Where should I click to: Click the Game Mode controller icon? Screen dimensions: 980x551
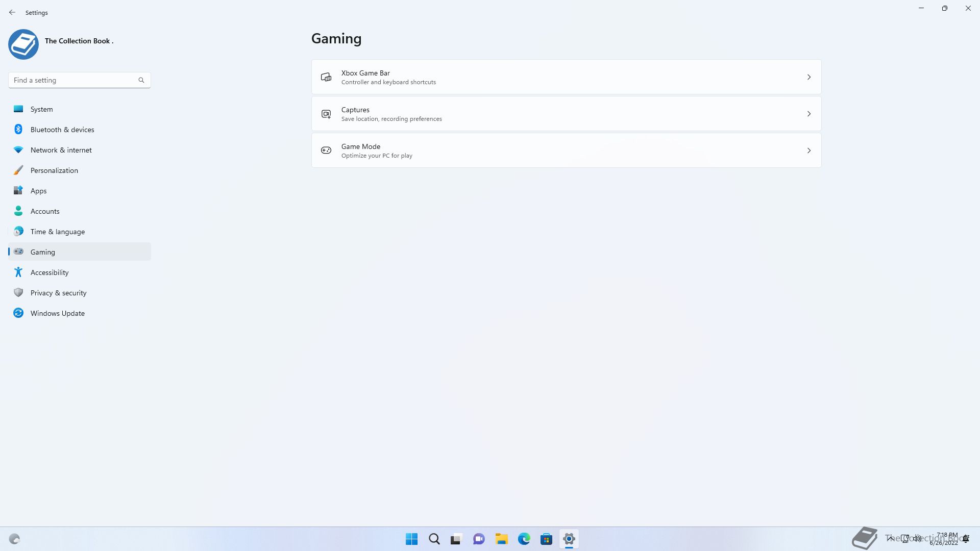[326, 151]
